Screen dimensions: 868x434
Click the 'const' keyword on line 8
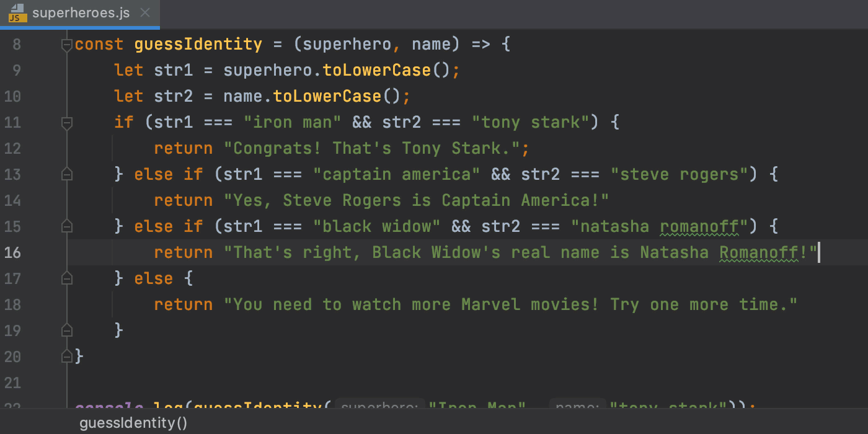99,45
